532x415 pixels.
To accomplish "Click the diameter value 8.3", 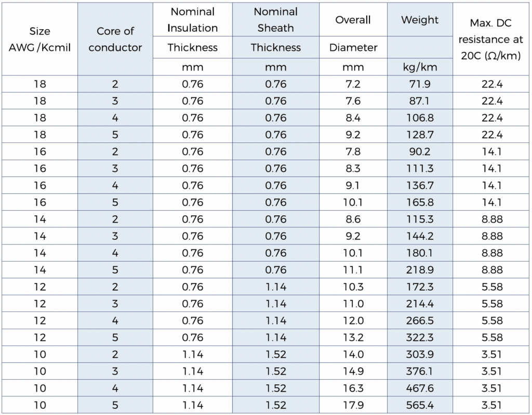I will point(353,168).
